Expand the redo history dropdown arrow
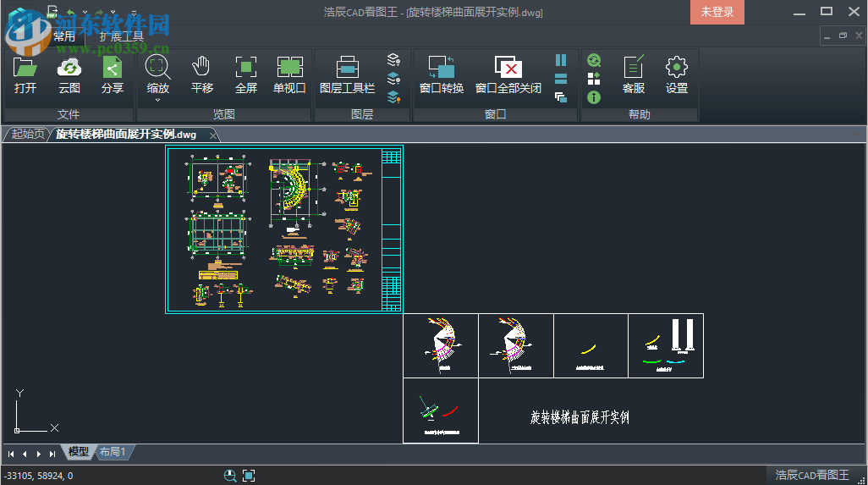The image size is (868, 485). [113, 12]
